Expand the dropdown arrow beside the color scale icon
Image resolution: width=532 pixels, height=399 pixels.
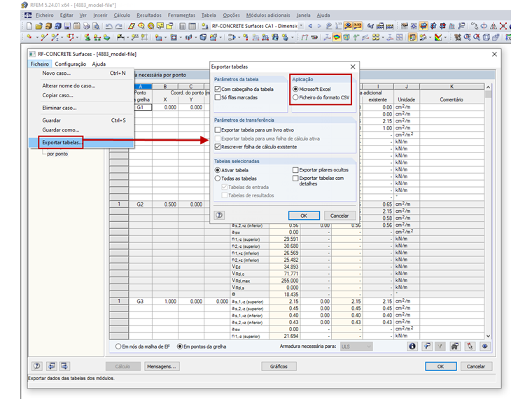click(x=446, y=37)
